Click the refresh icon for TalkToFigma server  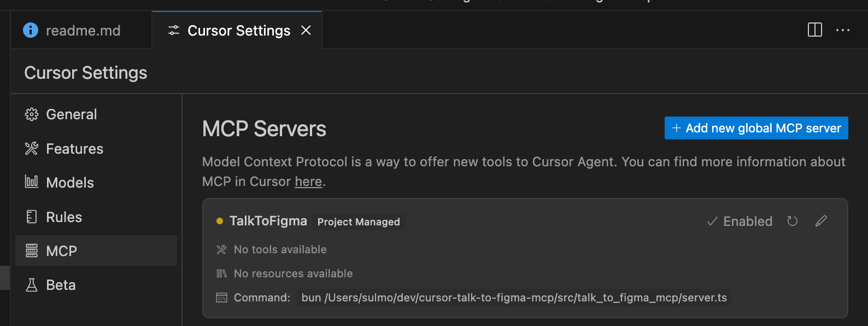tap(792, 221)
